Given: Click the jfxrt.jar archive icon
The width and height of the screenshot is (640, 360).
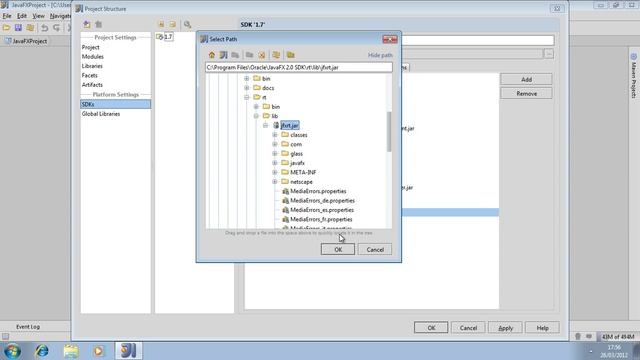Looking at the screenshot, I should (276, 125).
